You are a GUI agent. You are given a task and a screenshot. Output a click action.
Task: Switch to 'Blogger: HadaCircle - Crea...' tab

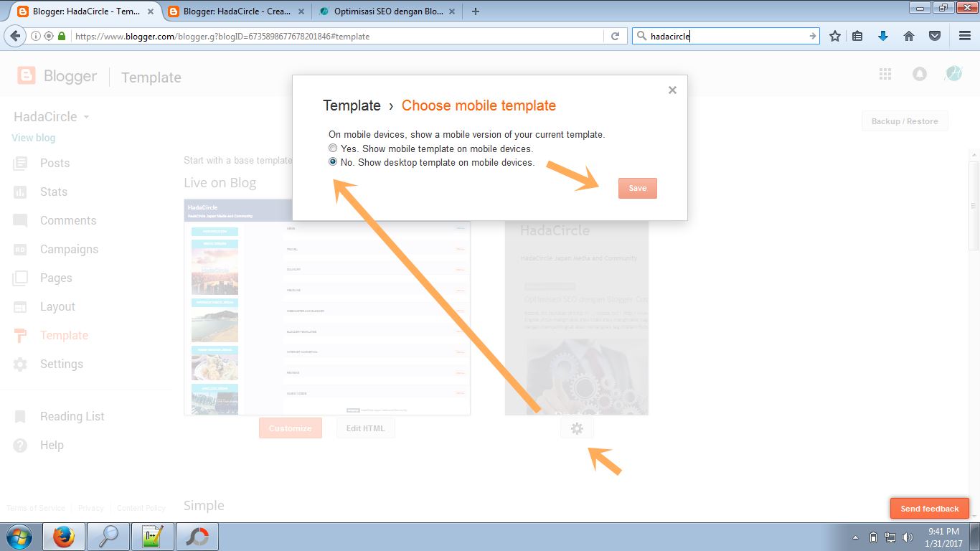point(236,11)
